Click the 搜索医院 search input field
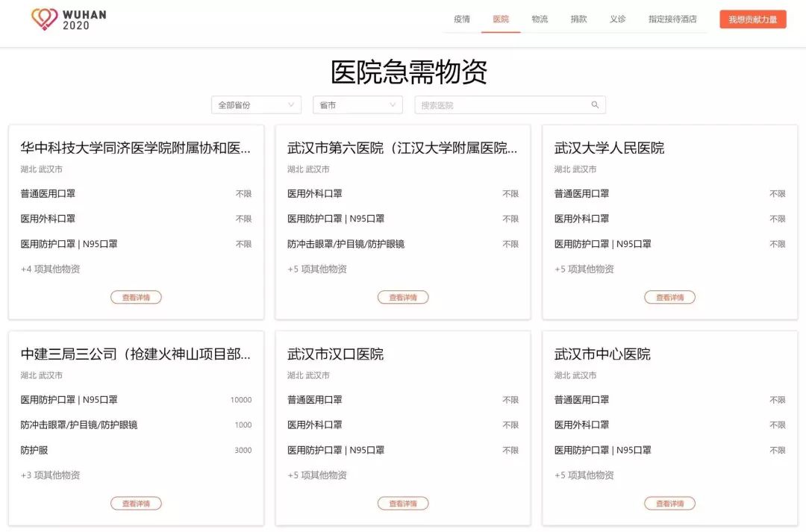The width and height of the screenshot is (806, 532). [x=500, y=104]
